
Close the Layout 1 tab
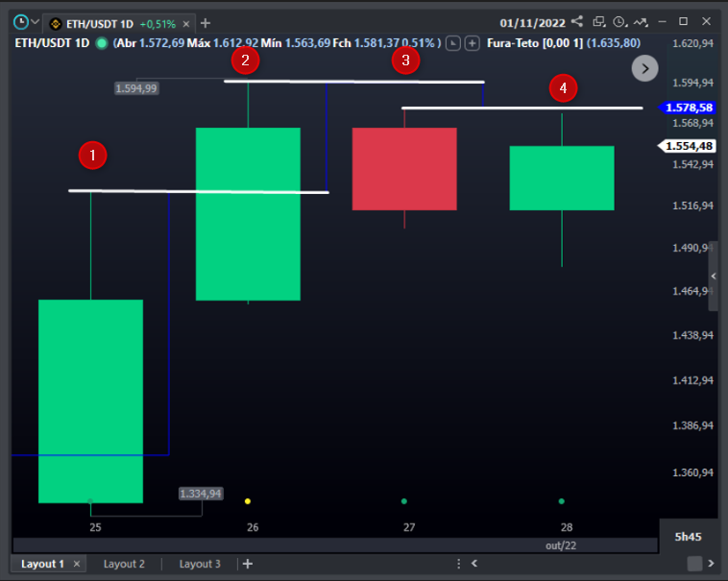tap(77, 564)
